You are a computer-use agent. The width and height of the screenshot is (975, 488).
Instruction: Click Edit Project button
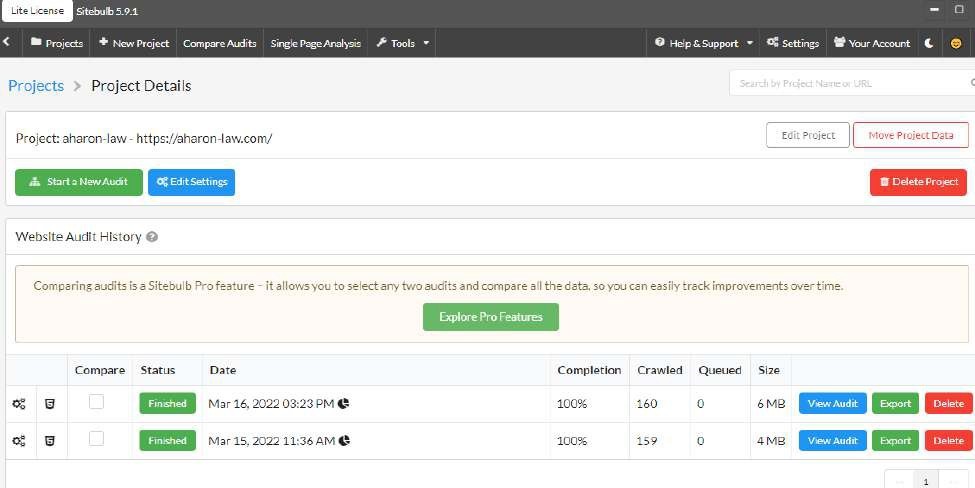coord(808,135)
